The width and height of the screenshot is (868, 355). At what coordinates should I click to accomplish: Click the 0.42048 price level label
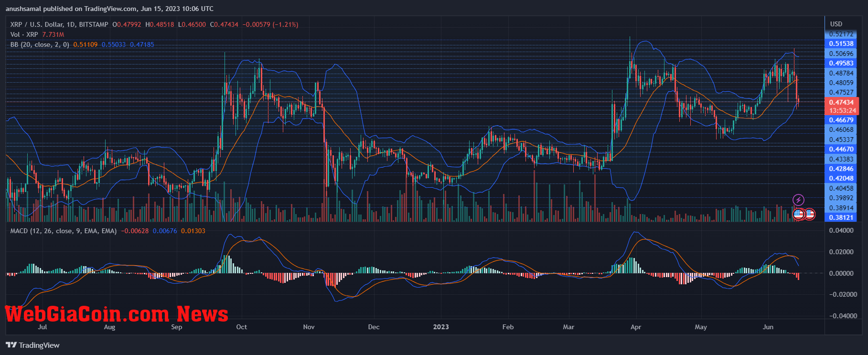(x=841, y=178)
